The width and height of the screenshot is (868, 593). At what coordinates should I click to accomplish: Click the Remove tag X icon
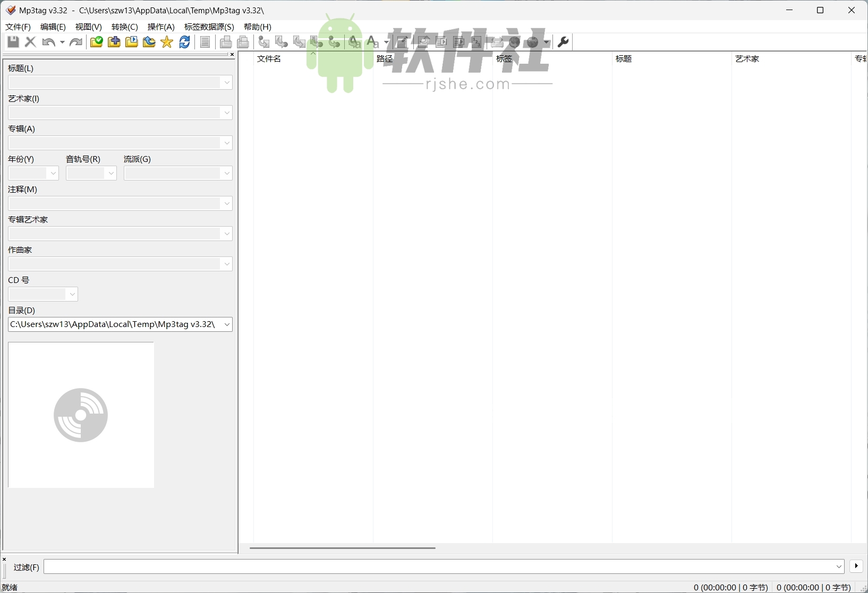[x=30, y=42]
